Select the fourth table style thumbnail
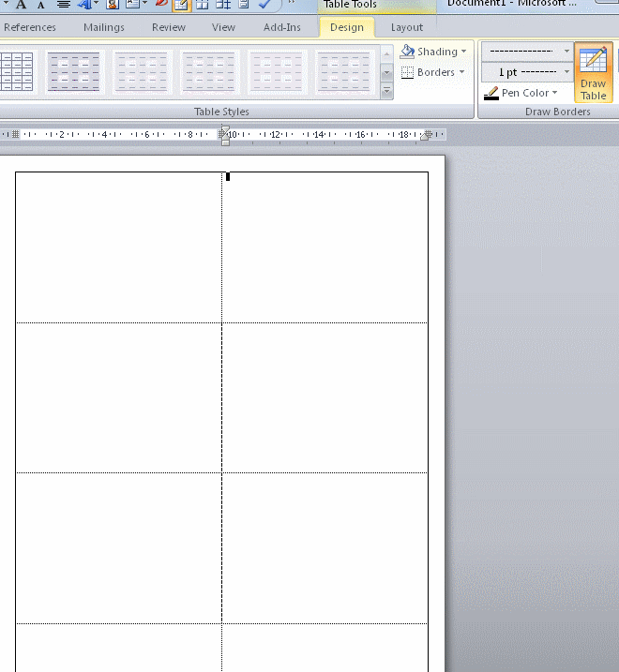619x672 pixels. tap(209, 72)
